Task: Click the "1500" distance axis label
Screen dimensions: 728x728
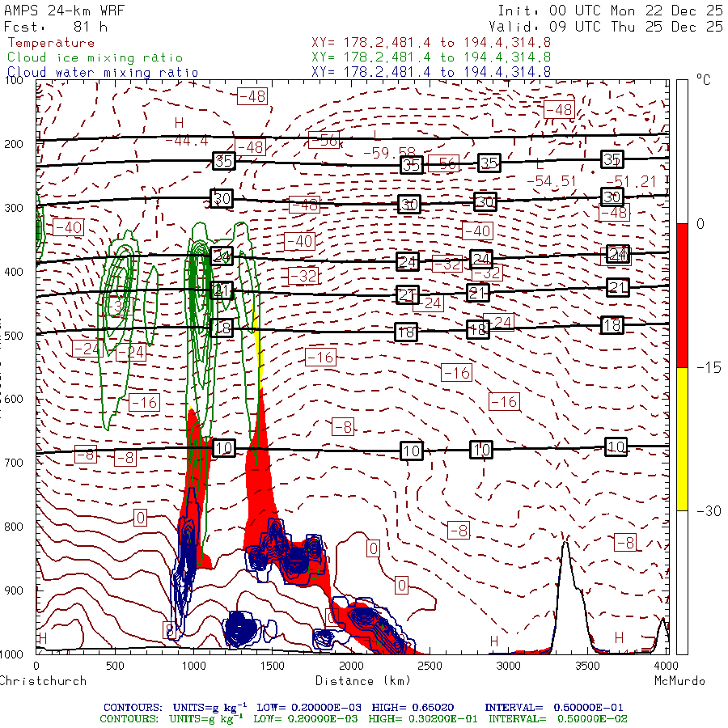Action: coord(272,666)
